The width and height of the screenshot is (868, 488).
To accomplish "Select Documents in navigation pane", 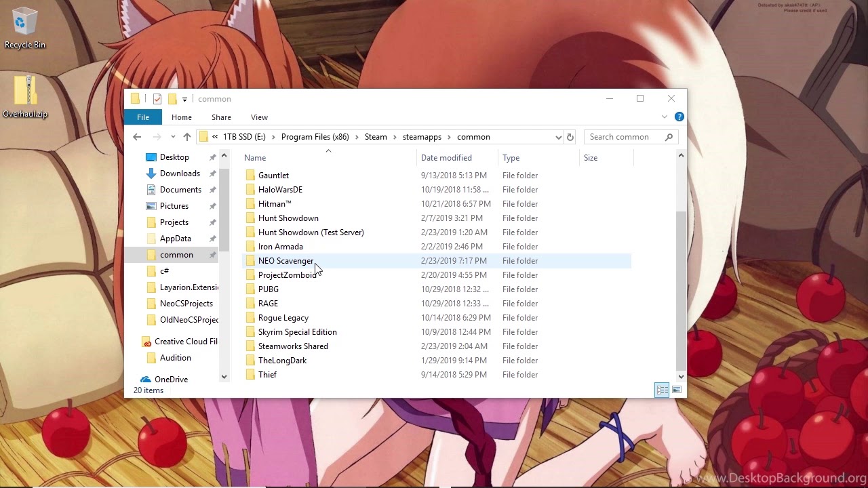I will click(x=180, y=190).
